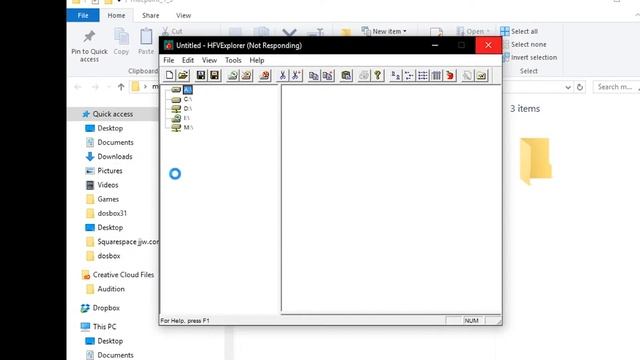Open the New item dropdown in Explorer ribbon
This screenshot has width=640, height=360.
coord(384,31)
